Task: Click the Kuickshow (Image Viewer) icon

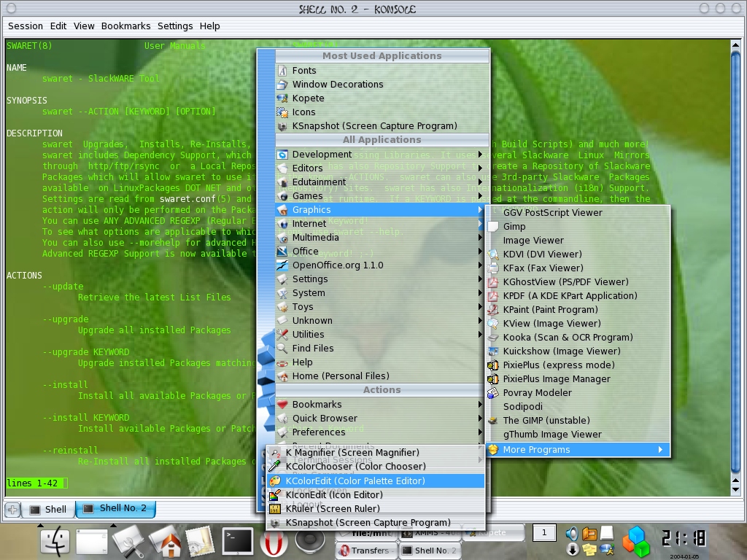Action: (x=494, y=351)
